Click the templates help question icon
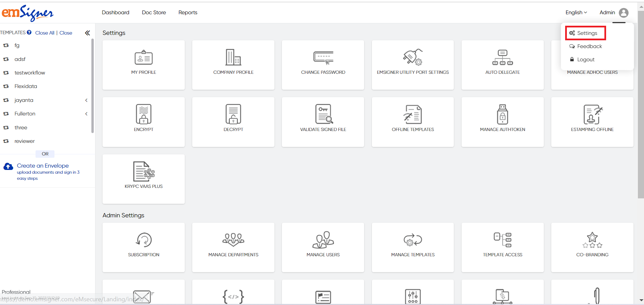 coord(29,32)
